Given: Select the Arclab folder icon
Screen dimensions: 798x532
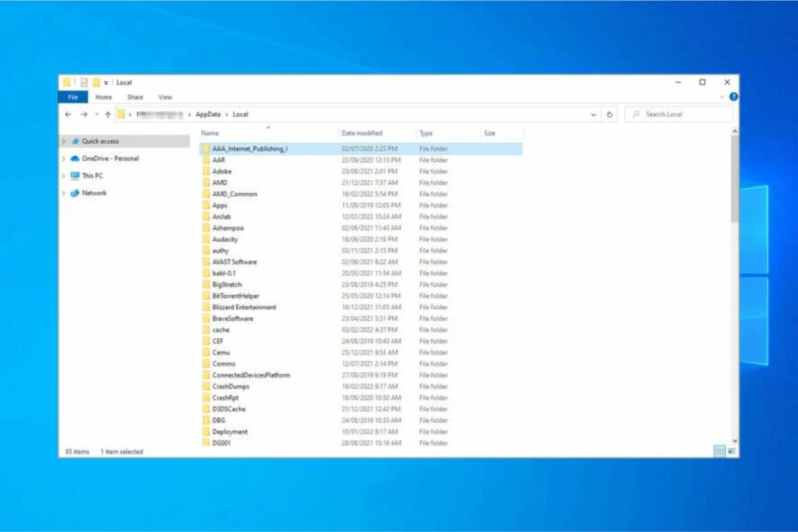Looking at the screenshot, I should click(x=206, y=217).
